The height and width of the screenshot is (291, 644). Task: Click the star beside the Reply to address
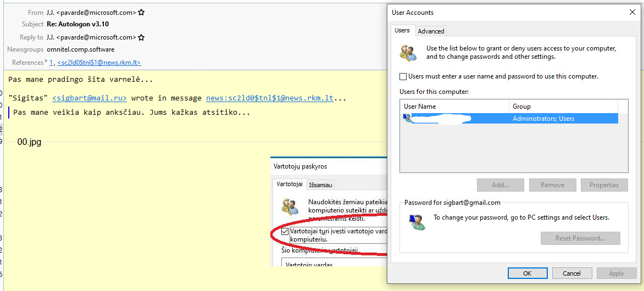[x=141, y=37]
